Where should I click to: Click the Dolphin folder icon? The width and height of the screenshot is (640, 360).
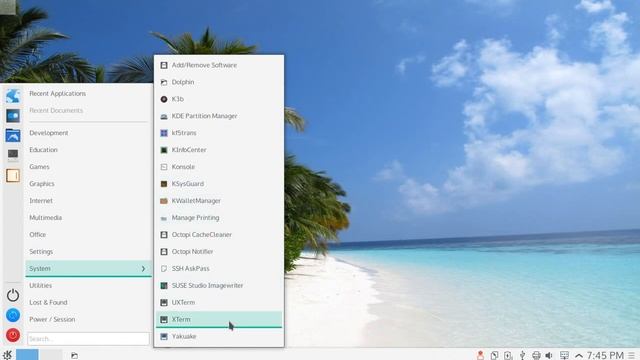(164, 82)
